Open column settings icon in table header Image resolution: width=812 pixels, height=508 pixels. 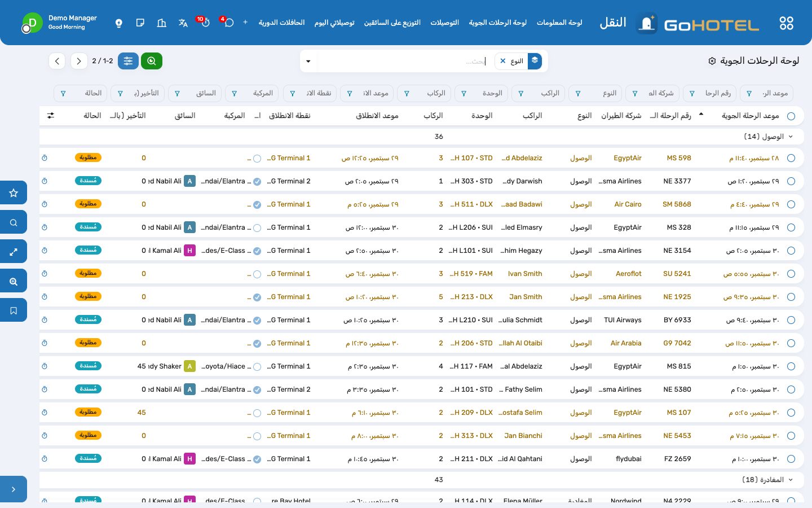(51, 116)
